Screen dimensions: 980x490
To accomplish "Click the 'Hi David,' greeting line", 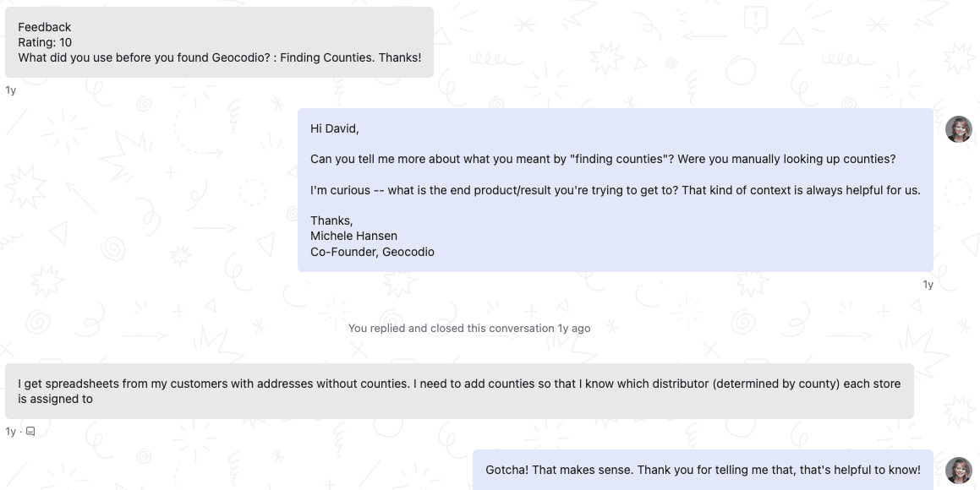I will tap(335, 128).
